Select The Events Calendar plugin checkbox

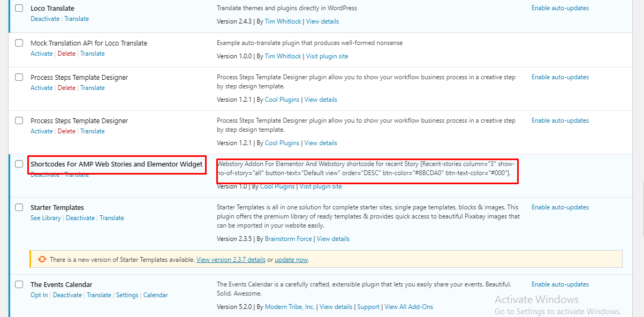click(19, 284)
